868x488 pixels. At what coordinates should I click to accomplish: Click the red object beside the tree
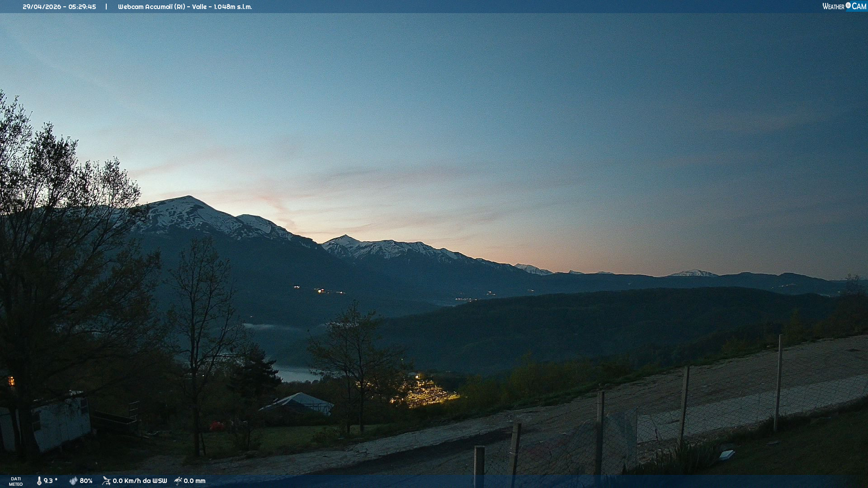217,426
